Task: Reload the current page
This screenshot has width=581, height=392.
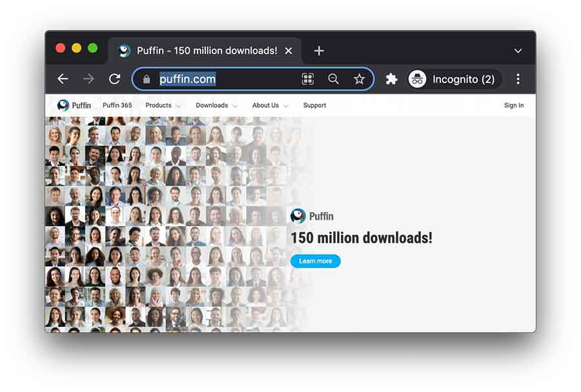Action: click(115, 79)
